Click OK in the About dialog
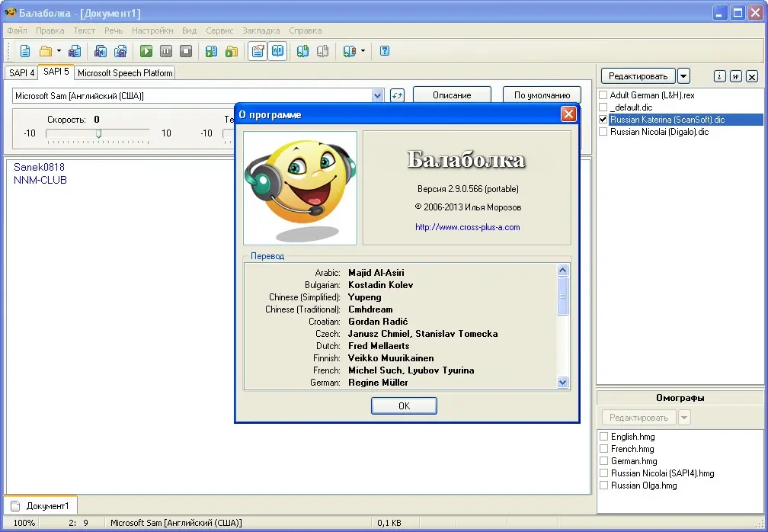The width and height of the screenshot is (768, 532). pyautogui.click(x=404, y=405)
